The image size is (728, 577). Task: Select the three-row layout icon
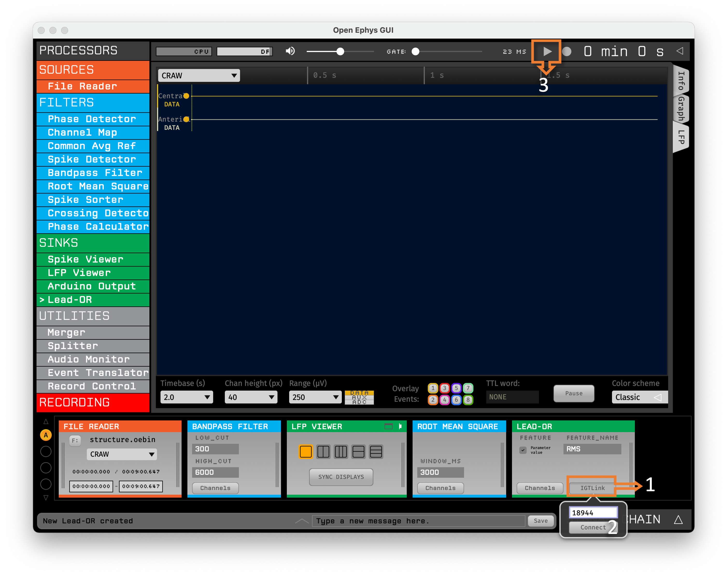point(376,451)
